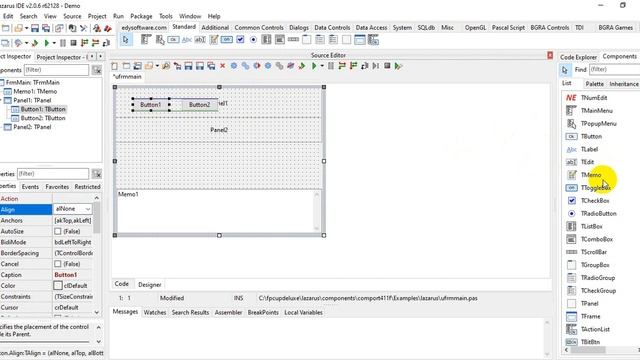Clear the components filter in Object Inspector

(x=97, y=70)
